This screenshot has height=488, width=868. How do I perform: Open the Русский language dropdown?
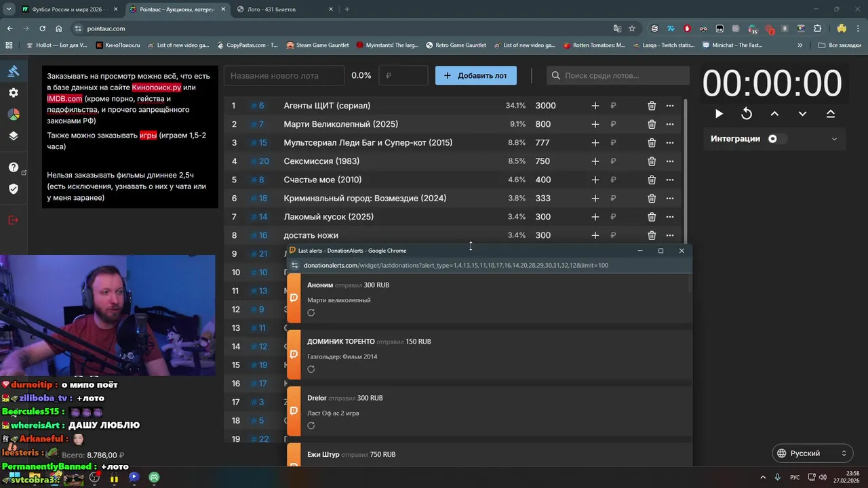(x=812, y=453)
